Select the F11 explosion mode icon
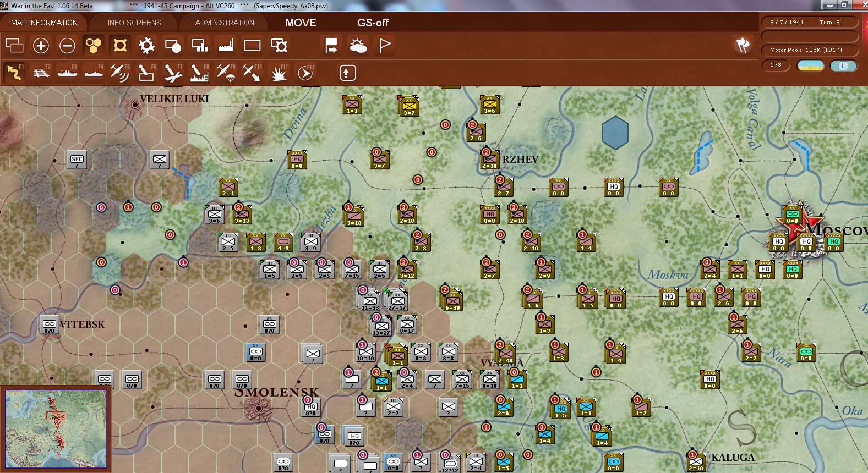Viewport: 868px width, 473px height. tap(279, 73)
